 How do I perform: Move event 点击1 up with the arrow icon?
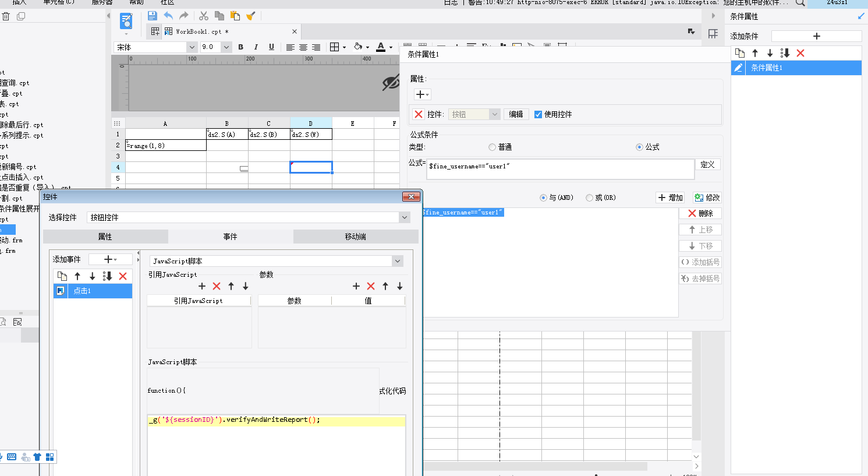pyautogui.click(x=77, y=276)
